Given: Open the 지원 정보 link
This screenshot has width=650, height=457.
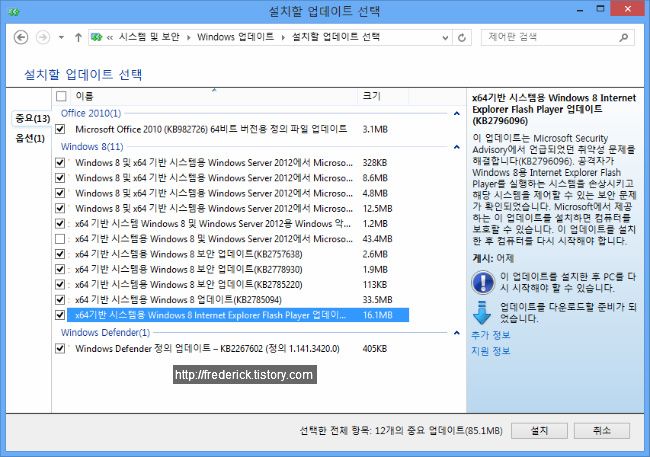Looking at the screenshot, I should (490, 351).
